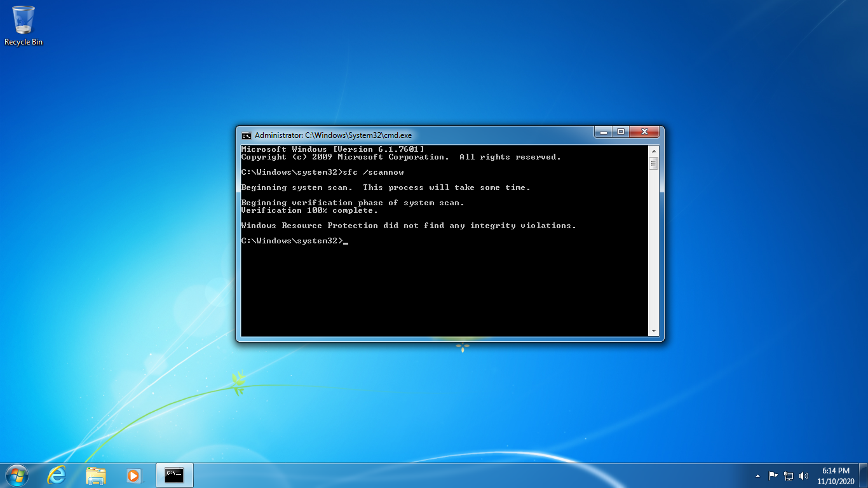The image size is (868, 488).
Task: Select the cmd.exe taskbar button
Action: pyautogui.click(x=174, y=475)
